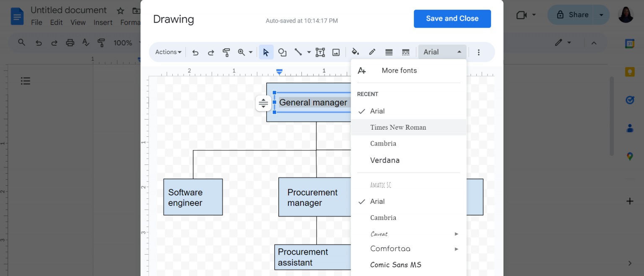Open the border weight options

389,52
